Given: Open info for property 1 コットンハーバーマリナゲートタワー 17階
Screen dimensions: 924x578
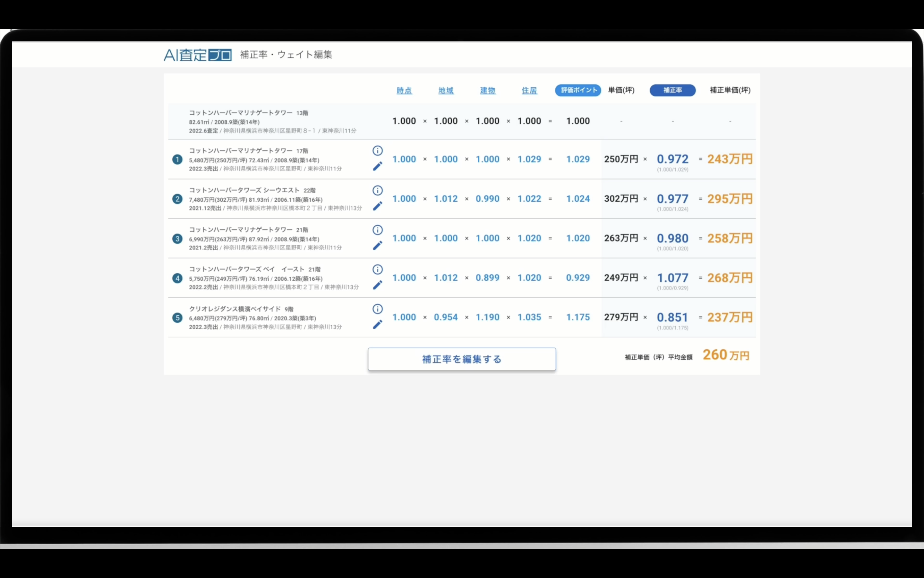Looking at the screenshot, I should click(x=377, y=151).
